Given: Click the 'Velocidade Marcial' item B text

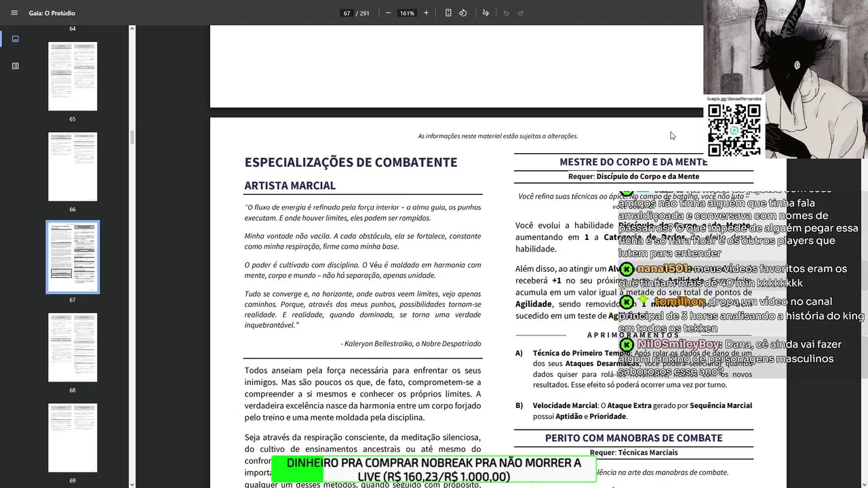Looking at the screenshot, I should pyautogui.click(x=642, y=411).
